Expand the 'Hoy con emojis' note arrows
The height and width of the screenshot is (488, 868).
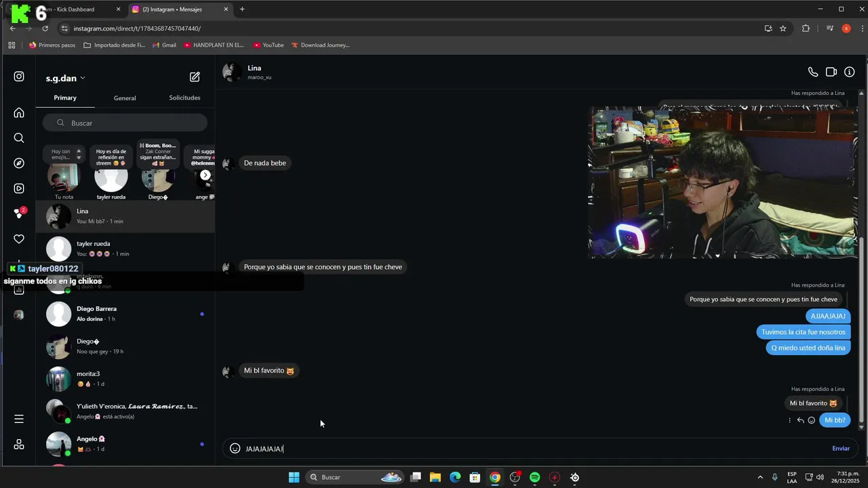79,154
